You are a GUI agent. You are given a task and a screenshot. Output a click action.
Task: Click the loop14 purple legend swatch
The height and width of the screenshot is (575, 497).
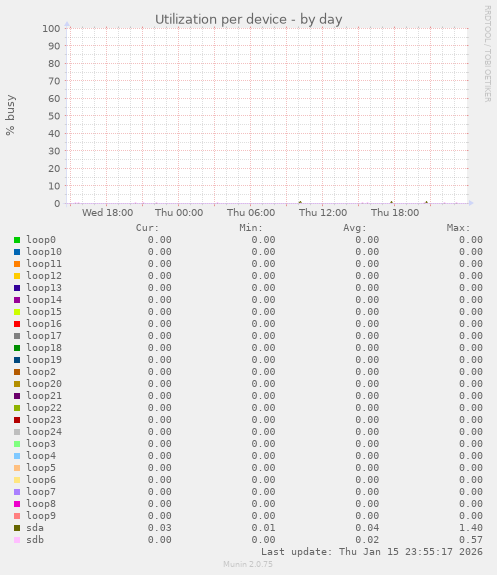[17, 300]
